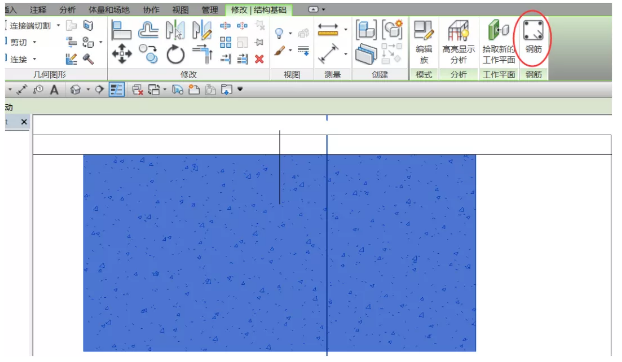
Task: Open the 钢筋 rebar tool
Action: [x=533, y=37]
